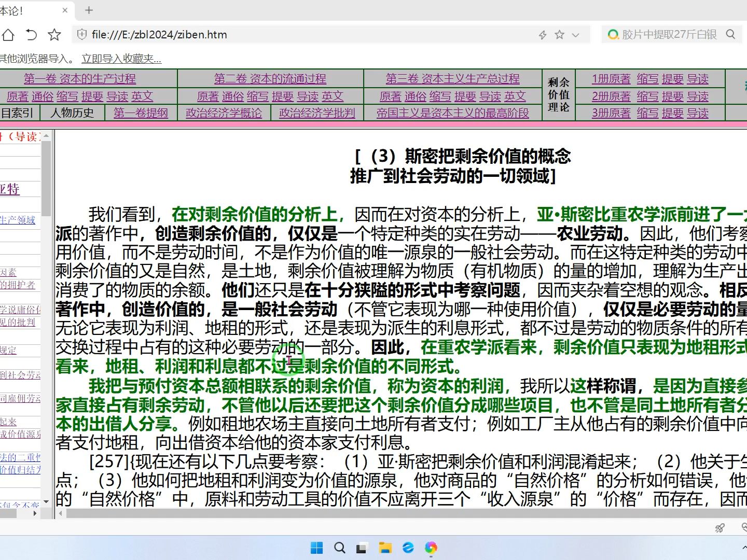This screenshot has width=747, height=560.
Task: Click main frame horizontal scroll left arrow
Action: [61, 513]
